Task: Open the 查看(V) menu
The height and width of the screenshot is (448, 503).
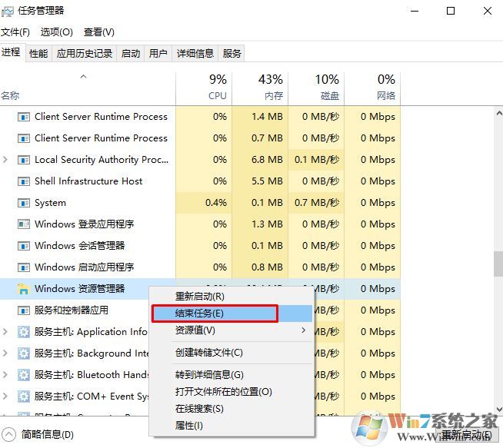Action: [x=98, y=32]
